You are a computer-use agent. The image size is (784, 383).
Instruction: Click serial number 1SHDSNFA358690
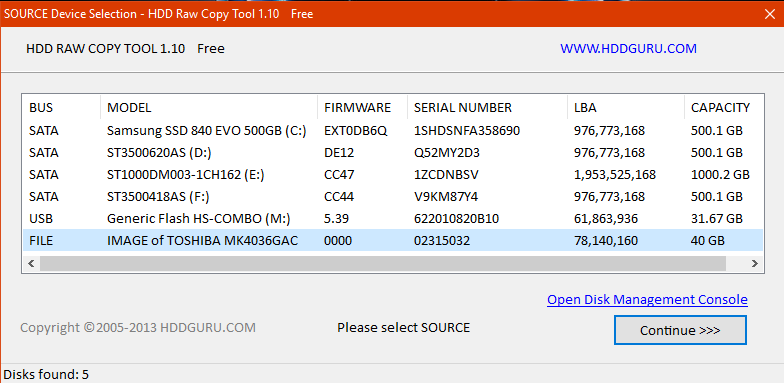(x=467, y=130)
